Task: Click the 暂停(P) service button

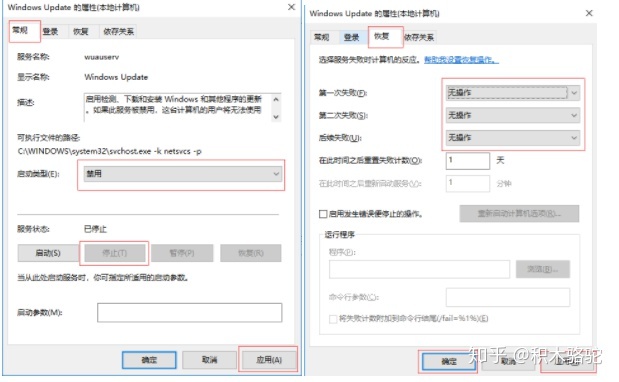Action: pos(182,253)
